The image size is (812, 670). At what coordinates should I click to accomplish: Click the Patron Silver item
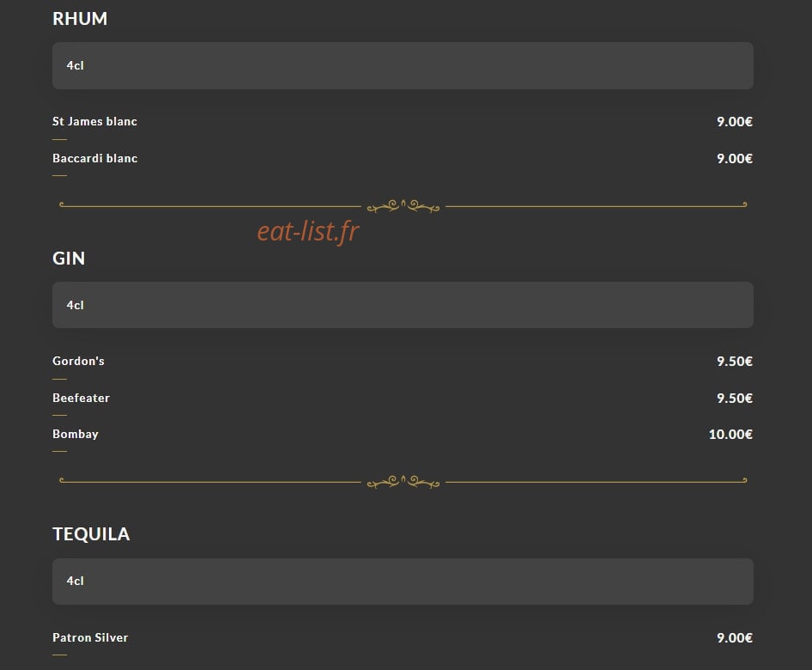click(x=90, y=637)
